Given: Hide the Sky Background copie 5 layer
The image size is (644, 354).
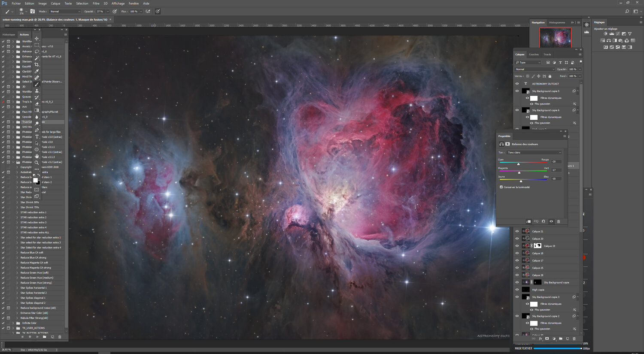Looking at the screenshot, I should point(517,91).
